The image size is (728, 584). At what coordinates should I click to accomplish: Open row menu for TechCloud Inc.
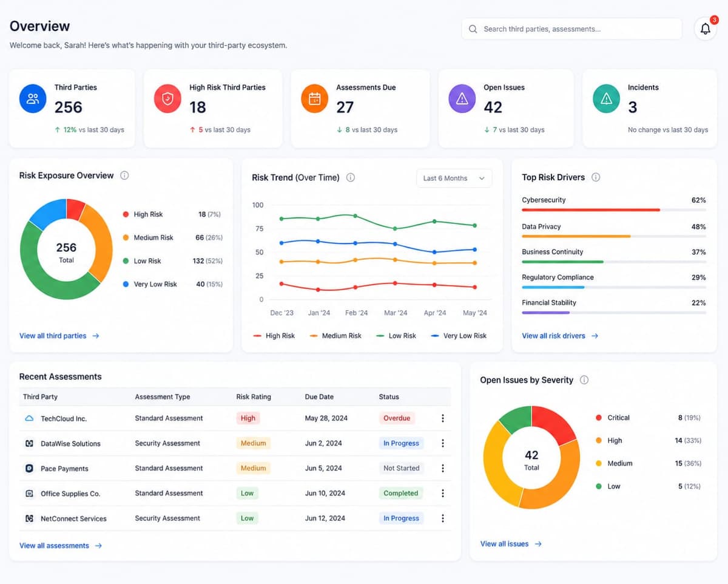[x=443, y=418]
